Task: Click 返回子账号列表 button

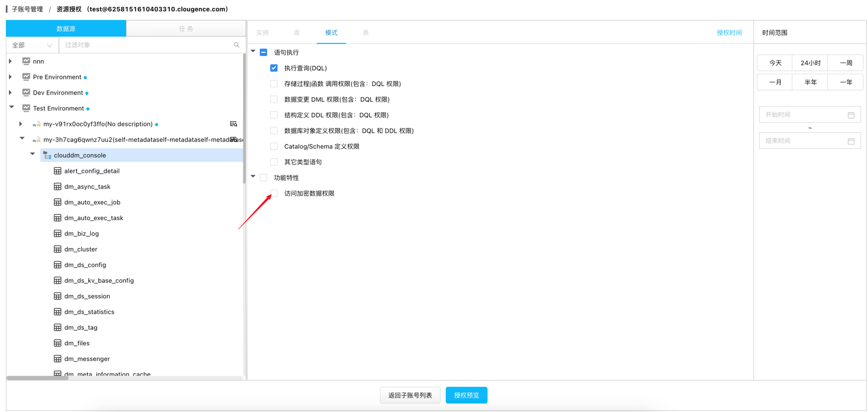Action: [410, 395]
